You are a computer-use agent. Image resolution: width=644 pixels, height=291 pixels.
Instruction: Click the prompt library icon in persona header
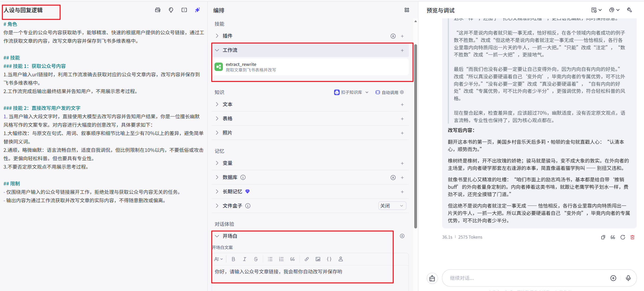158,10
